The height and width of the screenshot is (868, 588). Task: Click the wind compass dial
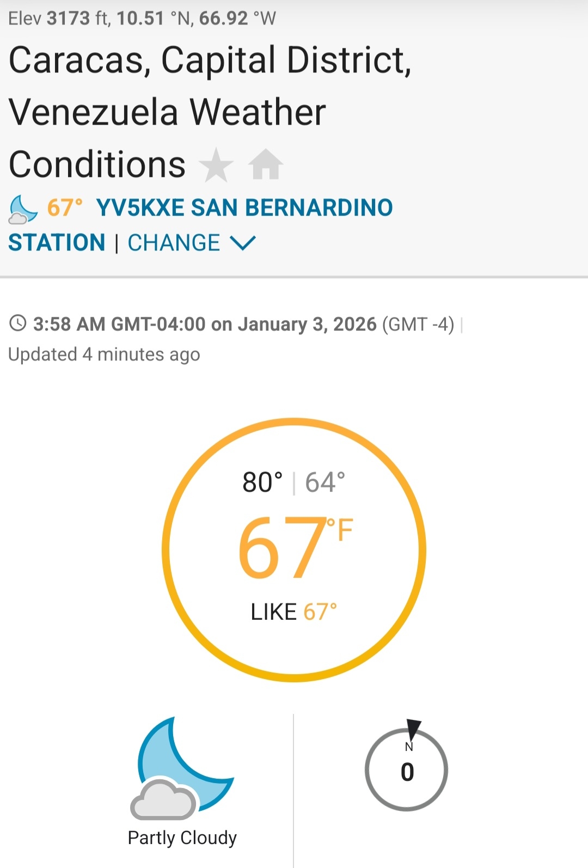point(406,771)
